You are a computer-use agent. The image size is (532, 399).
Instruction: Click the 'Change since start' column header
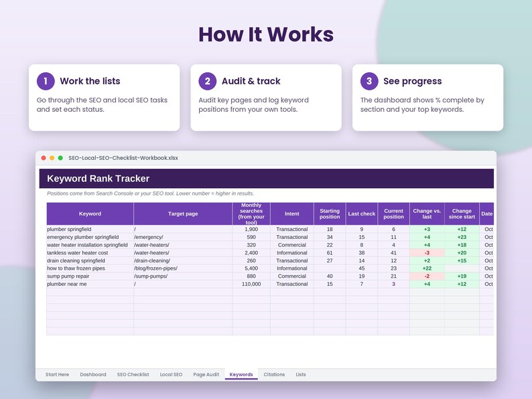click(462, 214)
